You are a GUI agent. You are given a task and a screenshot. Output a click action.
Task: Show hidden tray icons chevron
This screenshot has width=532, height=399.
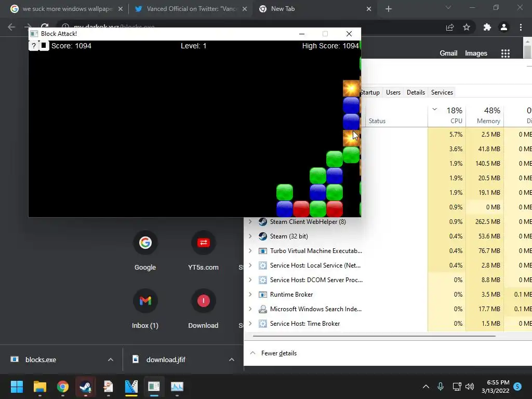[426, 387]
